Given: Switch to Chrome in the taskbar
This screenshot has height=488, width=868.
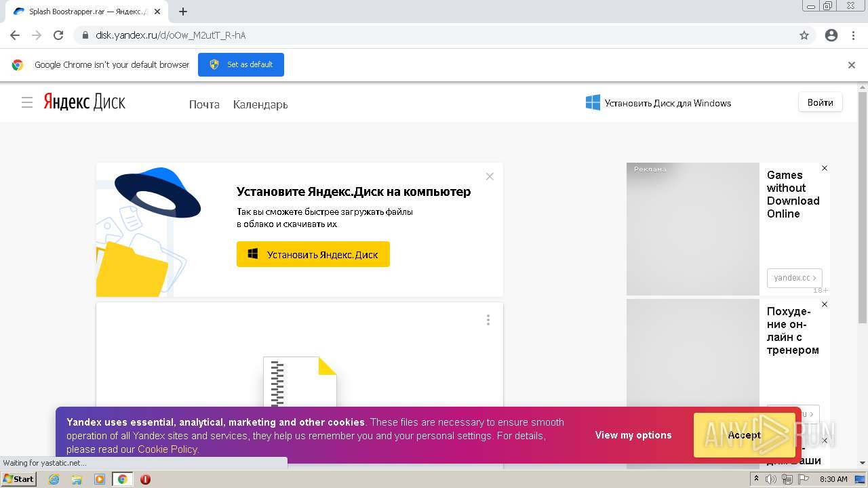Looking at the screenshot, I should pos(123,479).
